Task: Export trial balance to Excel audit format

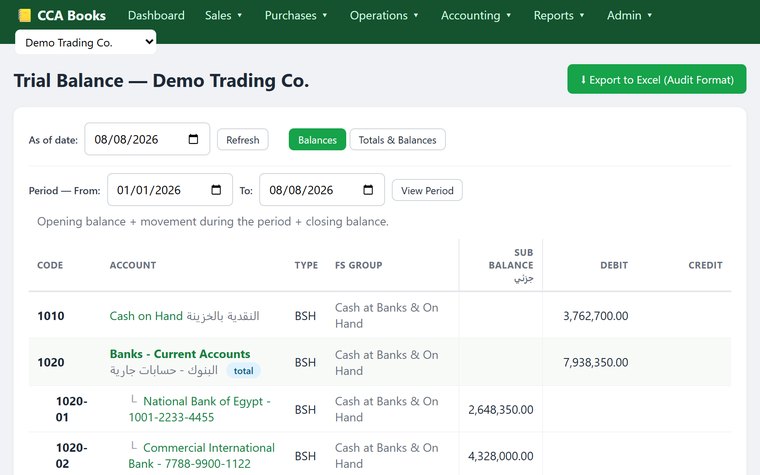Action: pyautogui.click(x=657, y=79)
